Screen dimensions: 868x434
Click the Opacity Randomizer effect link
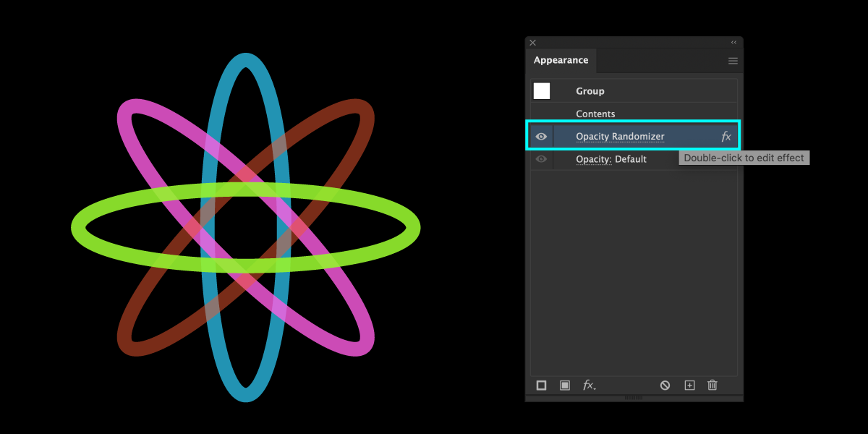[x=620, y=137]
